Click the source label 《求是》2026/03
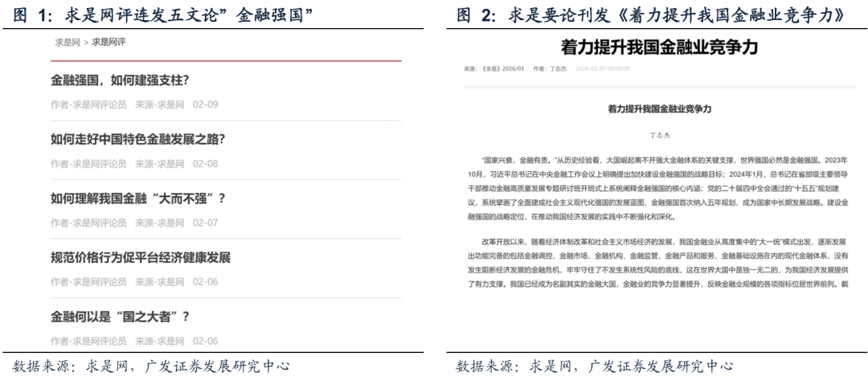Viewport: 868px width, 381px height. [x=493, y=70]
